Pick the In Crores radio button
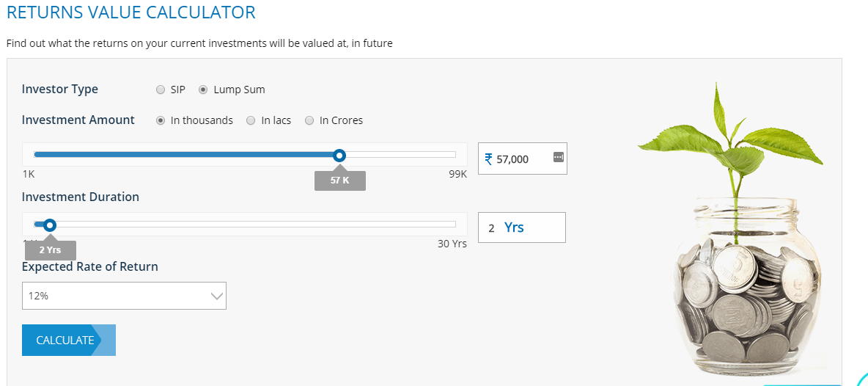Screen dimensions: 868x386 coord(309,120)
